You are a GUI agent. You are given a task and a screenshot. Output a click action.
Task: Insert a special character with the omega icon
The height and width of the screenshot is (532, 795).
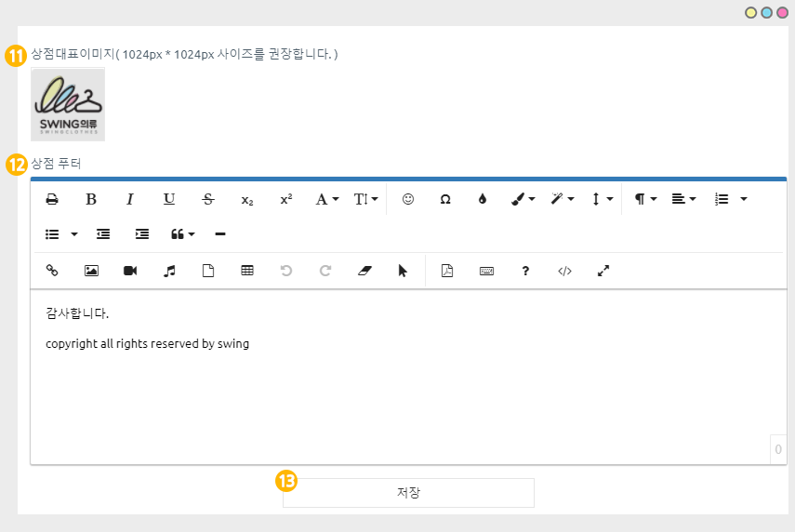(445, 199)
